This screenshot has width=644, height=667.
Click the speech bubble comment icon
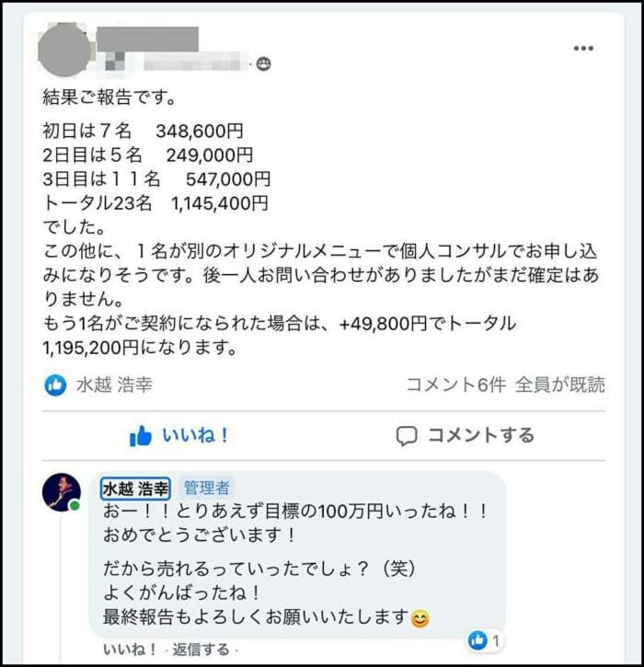pyautogui.click(x=407, y=436)
